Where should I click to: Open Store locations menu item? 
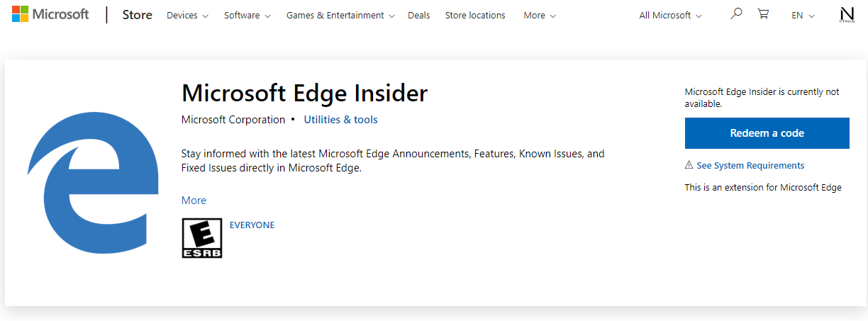[475, 15]
